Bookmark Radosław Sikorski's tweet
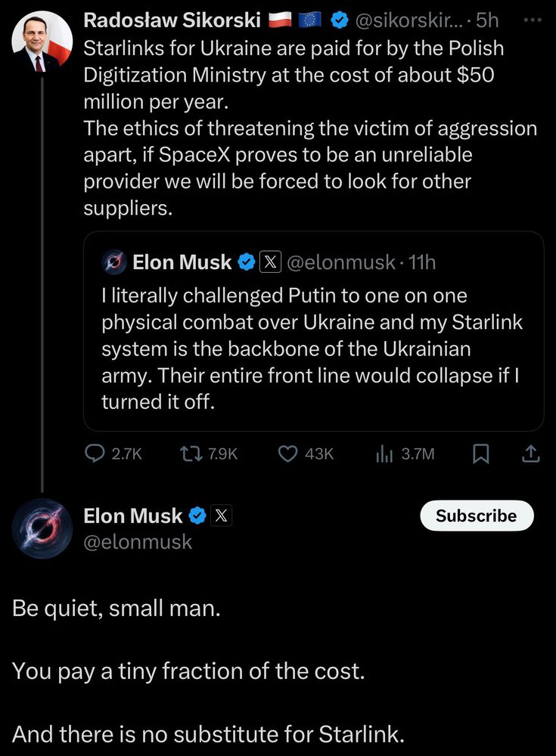Viewport: 556px width, 756px height. point(480,454)
